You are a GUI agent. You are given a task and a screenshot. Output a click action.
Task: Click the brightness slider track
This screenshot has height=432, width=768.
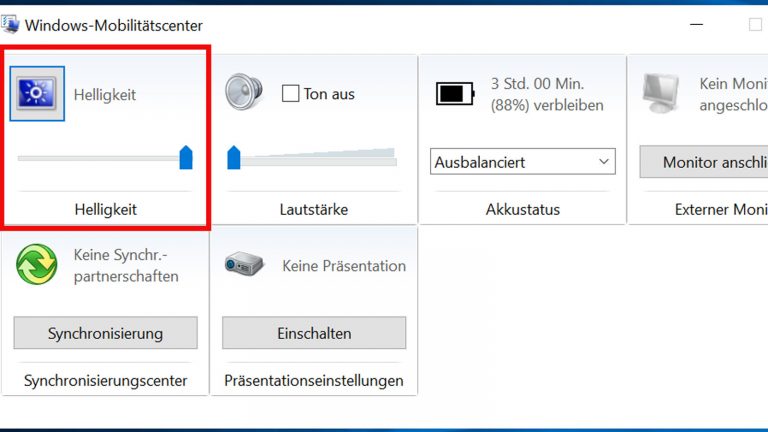(98, 158)
